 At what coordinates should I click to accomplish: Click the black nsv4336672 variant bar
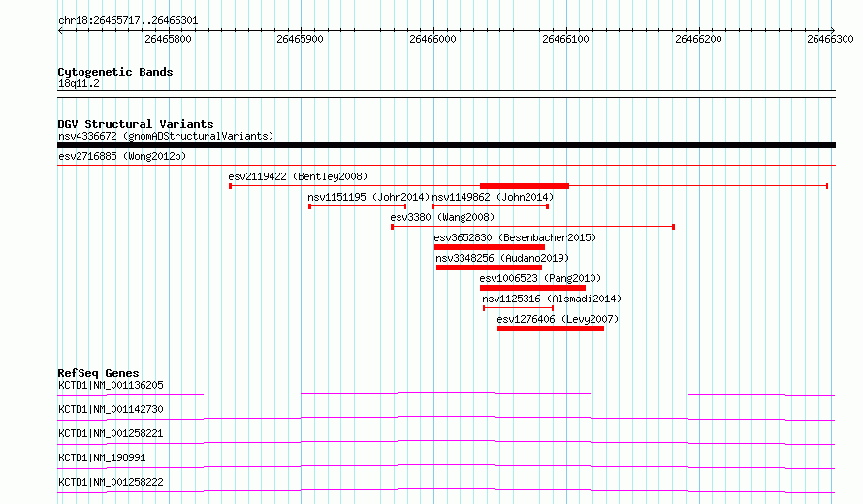[x=446, y=145]
